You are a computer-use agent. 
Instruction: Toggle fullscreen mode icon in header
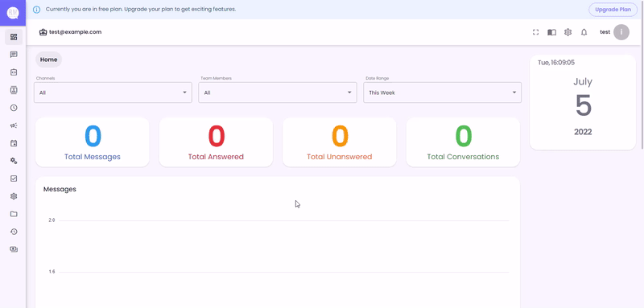pyautogui.click(x=535, y=32)
